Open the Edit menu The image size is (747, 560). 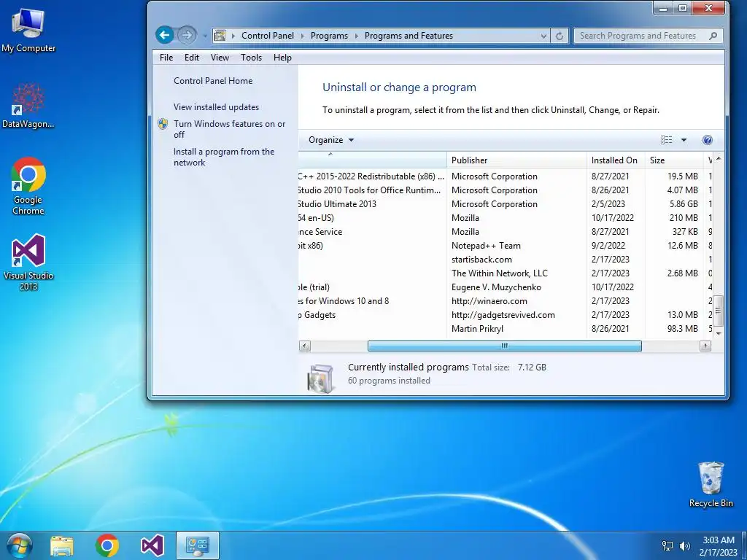click(192, 58)
